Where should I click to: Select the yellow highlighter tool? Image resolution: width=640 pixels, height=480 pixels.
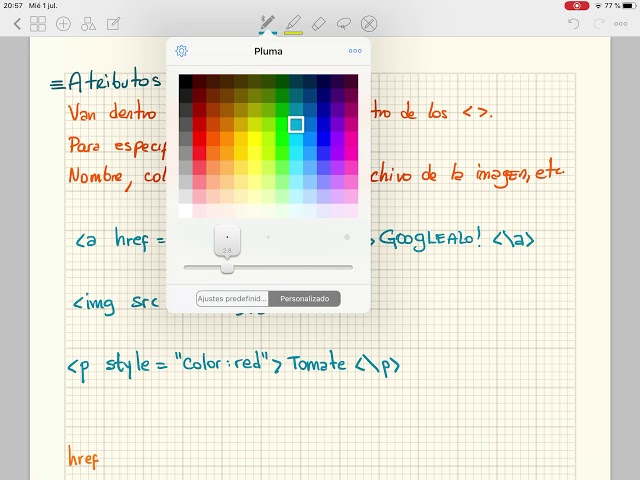293,23
